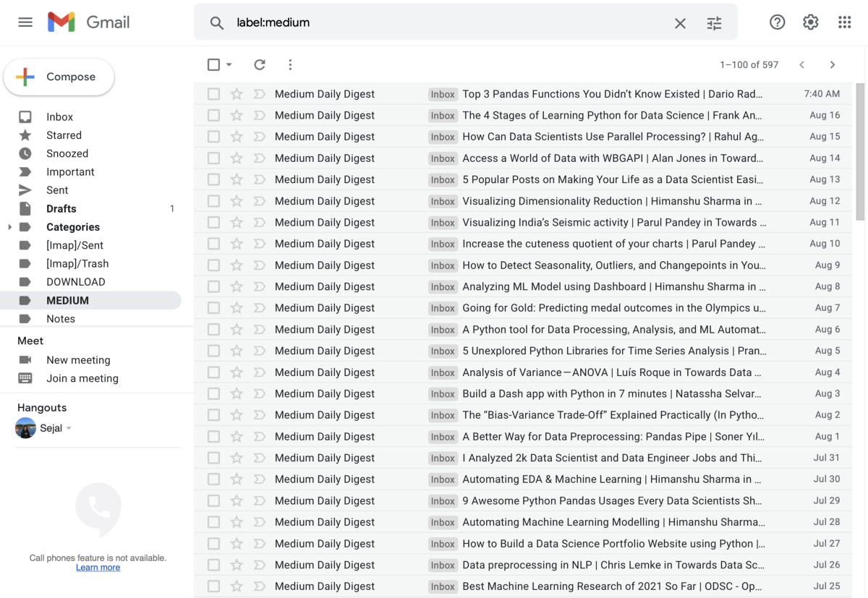This screenshot has width=868, height=598.
Task: Click the search magnifier icon
Action: (x=216, y=23)
